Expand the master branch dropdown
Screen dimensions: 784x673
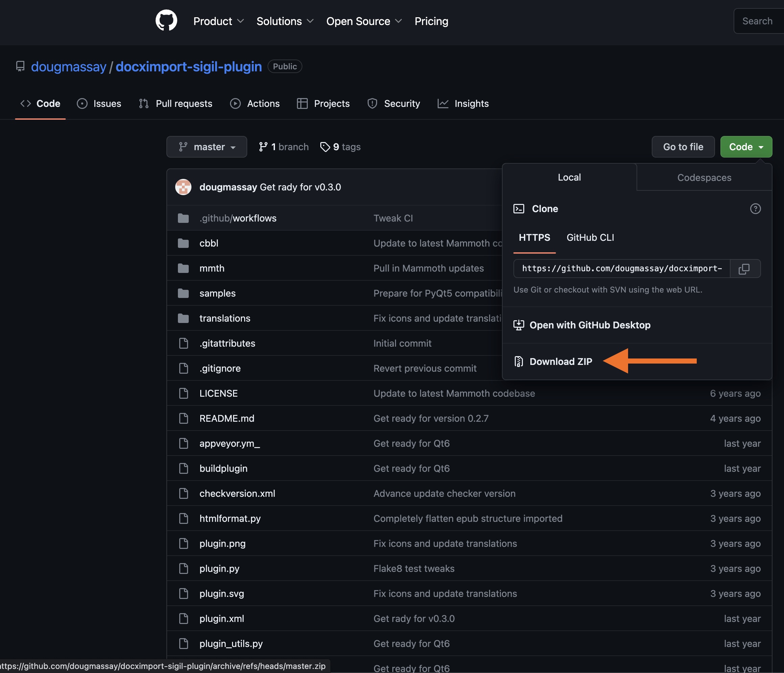click(x=207, y=147)
